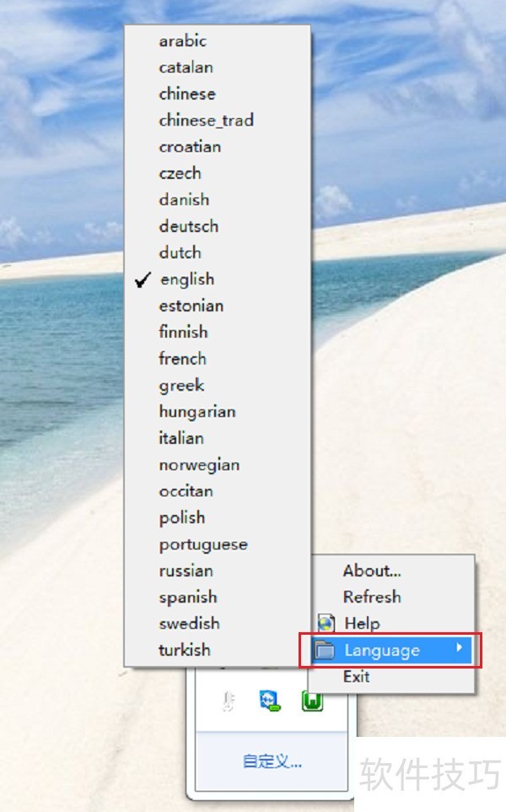Click the 自定义... link in tray popup
This screenshot has width=506, height=812.
coord(272,761)
